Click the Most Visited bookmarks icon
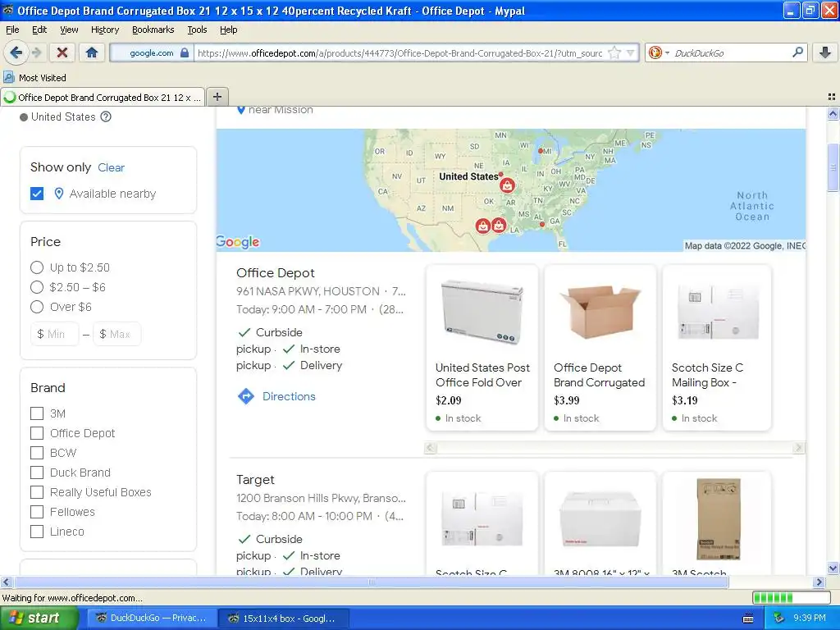This screenshot has height=630, width=840. click(9, 77)
